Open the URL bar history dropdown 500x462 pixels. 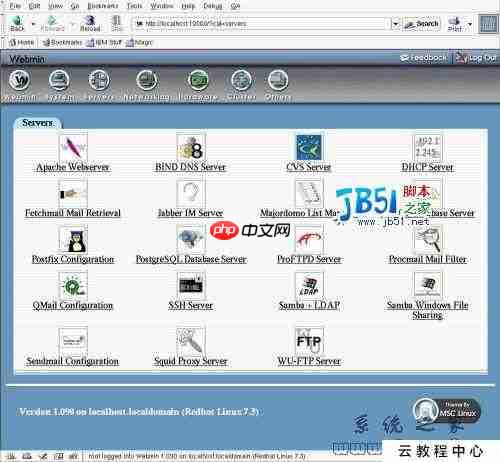pyautogui.click(x=395, y=24)
